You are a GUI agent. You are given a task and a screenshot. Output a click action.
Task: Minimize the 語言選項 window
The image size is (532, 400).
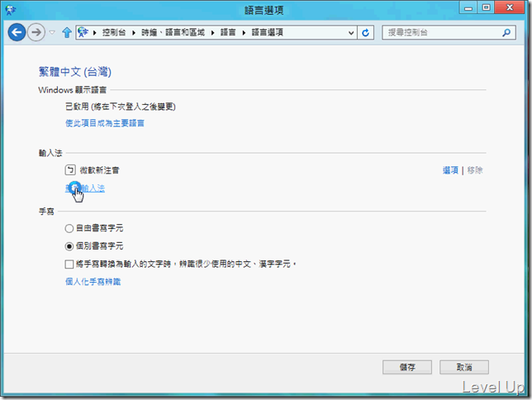click(x=468, y=7)
